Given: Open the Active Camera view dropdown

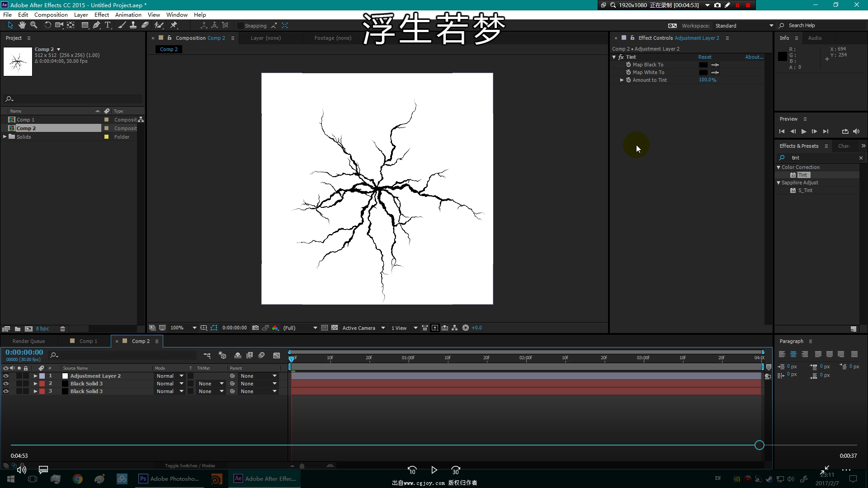Looking at the screenshot, I should (x=363, y=328).
